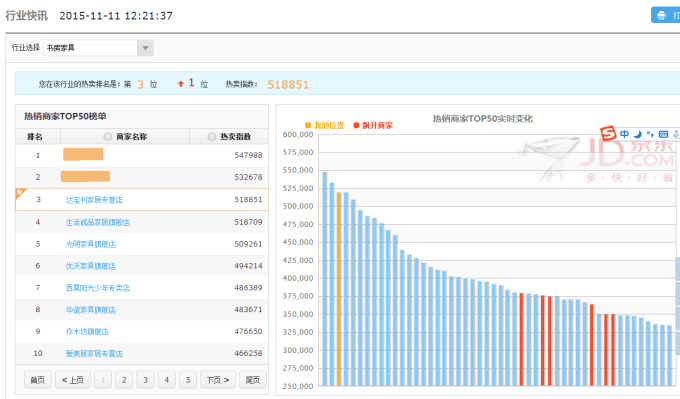Select page 5 in pagination
This screenshot has width=680, height=399.
click(188, 380)
